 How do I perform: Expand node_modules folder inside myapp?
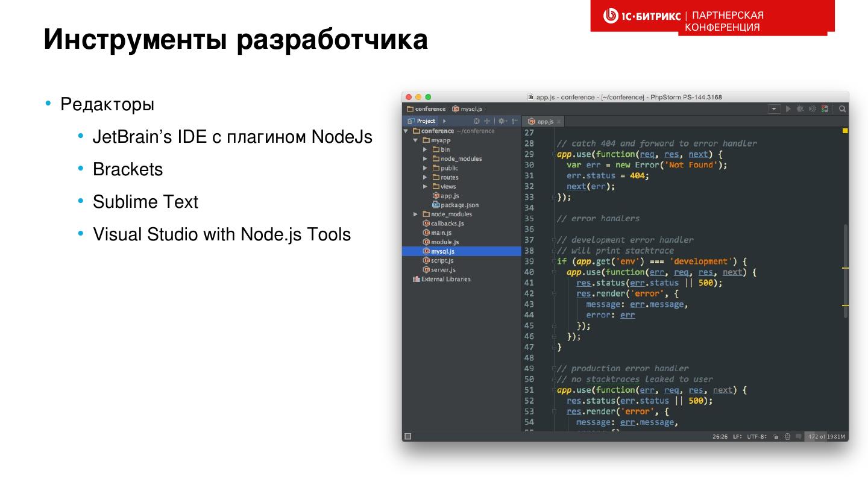tap(425, 159)
